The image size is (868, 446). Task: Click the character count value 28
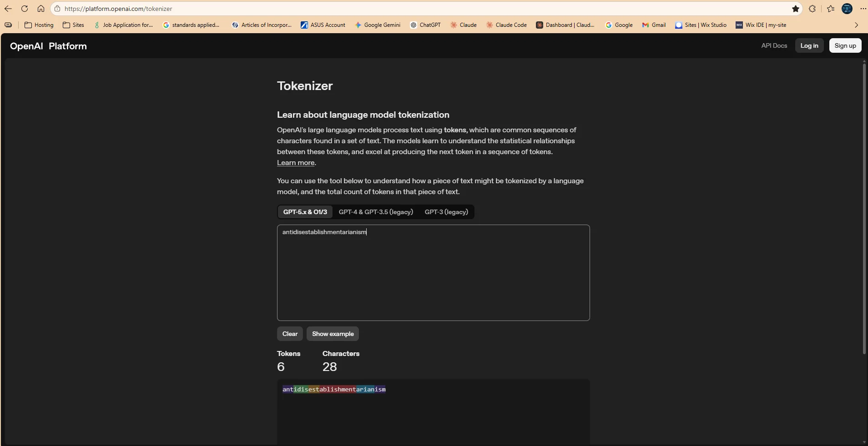(x=329, y=367)
